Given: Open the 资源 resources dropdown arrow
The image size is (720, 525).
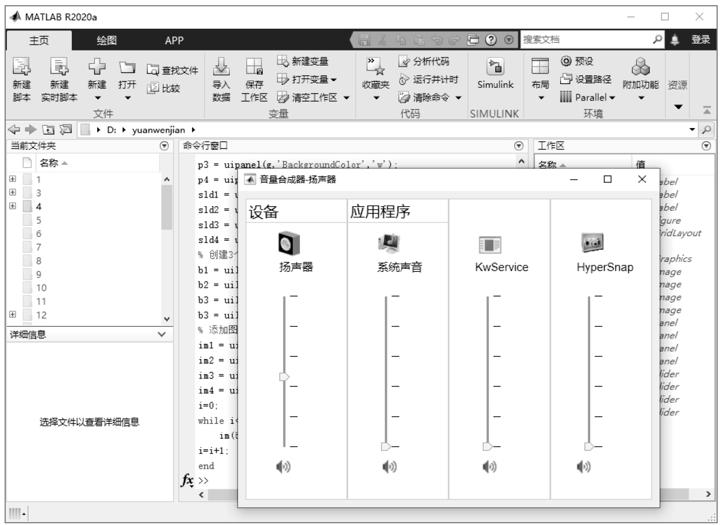Looking at the screenshot, I should click(678, 107).
